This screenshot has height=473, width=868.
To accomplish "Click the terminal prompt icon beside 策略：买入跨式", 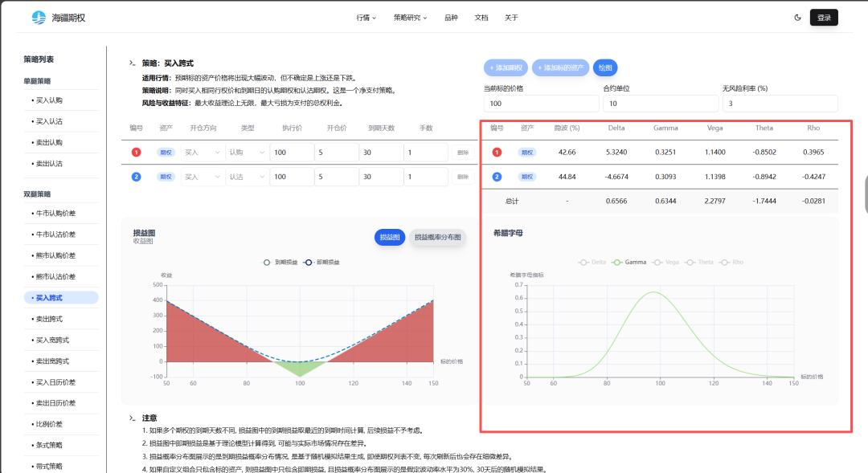I will (132, 63).
